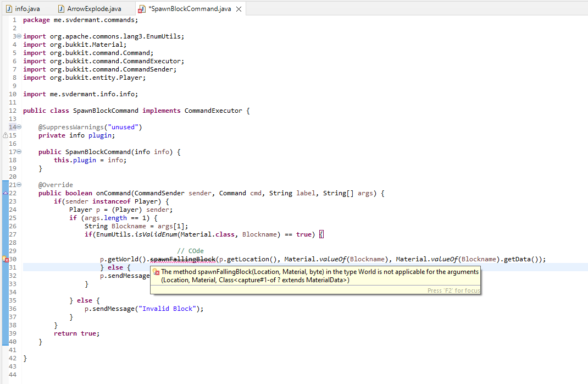Place cursor on 'package me.svdermant.commands;' line

tap(81, 20)
